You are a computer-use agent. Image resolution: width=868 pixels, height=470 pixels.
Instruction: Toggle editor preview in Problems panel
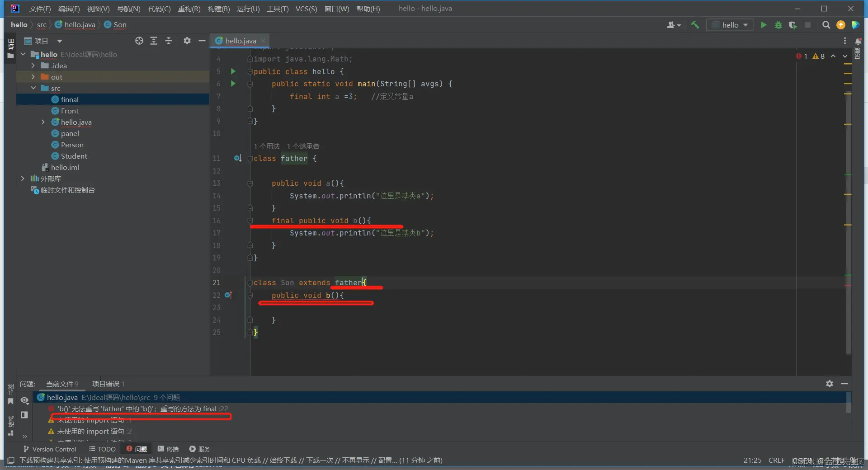point(24,415)
